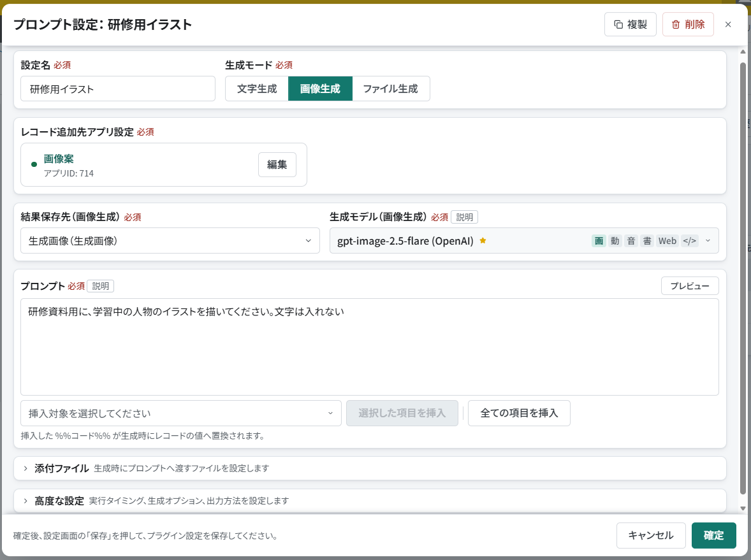Click the キャンセル button
Image resolution: width=751 pixels, height=560 pixels.
click(x=650, y=535)
